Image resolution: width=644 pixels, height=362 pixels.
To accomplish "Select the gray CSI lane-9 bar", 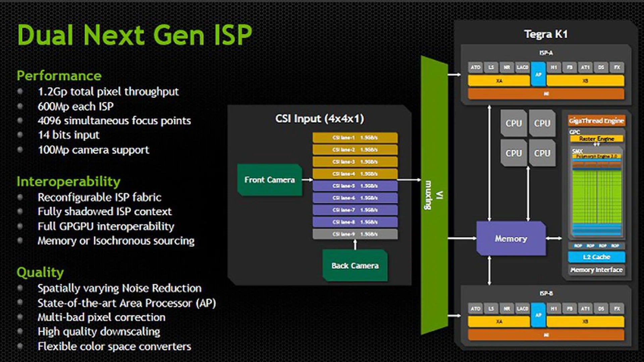I will [355, 234].
